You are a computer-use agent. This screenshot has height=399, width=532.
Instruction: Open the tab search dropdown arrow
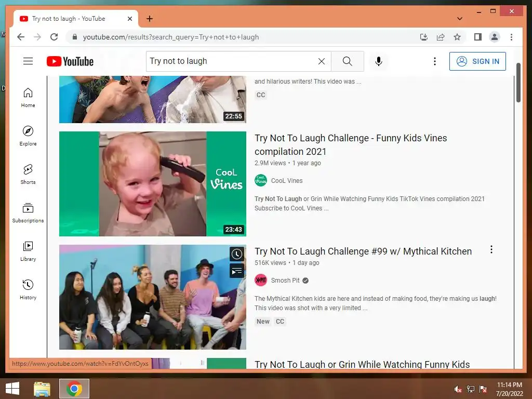[460, 19]
